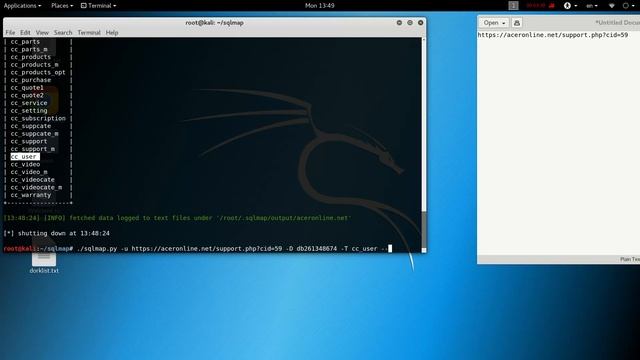640x360 pixels.
Task: Click the terminal title 'root@kali: ~/sqlmap'
Action: tap(214, 23)
